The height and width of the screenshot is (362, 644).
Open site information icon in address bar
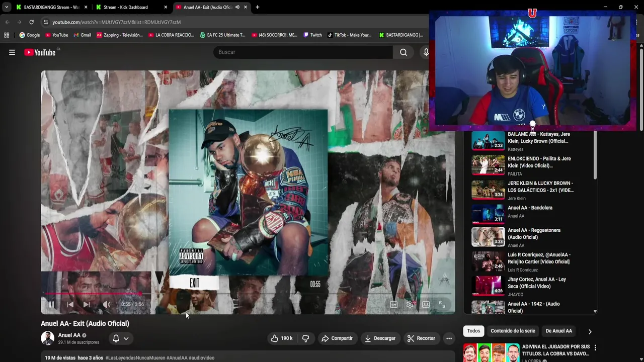point(45,22)
